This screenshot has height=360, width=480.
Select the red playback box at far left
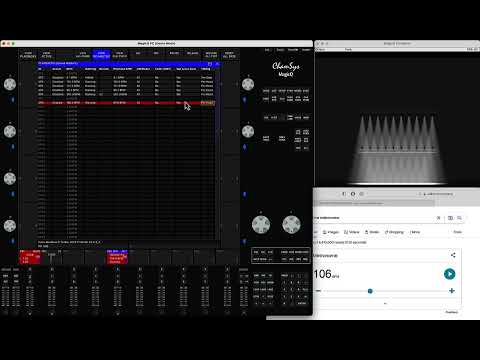coord(30,257)
